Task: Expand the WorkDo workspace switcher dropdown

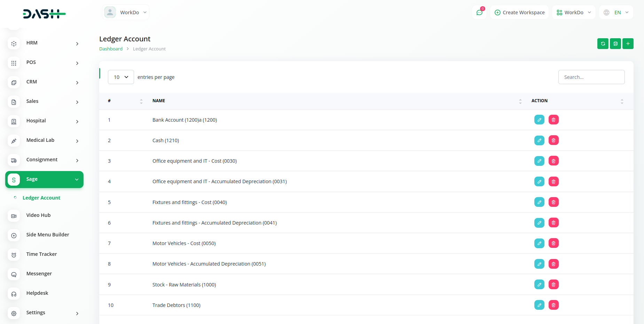Action: click(x=573, y=13)
